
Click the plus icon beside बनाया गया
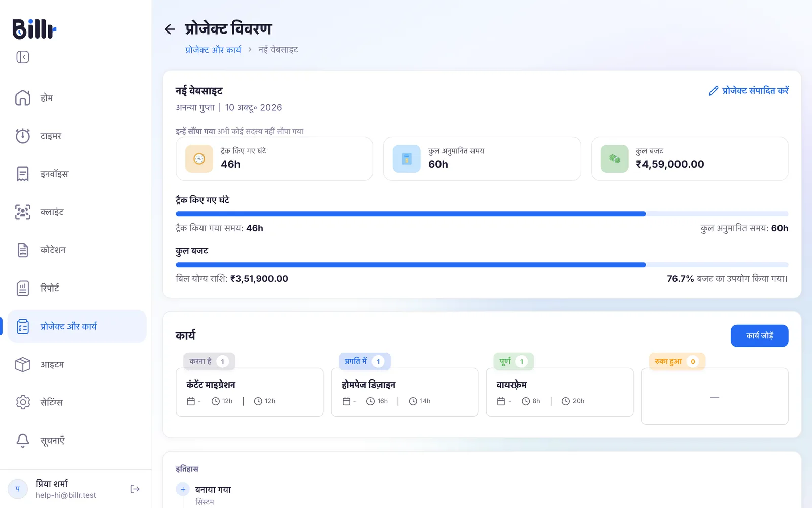[183, 489]
